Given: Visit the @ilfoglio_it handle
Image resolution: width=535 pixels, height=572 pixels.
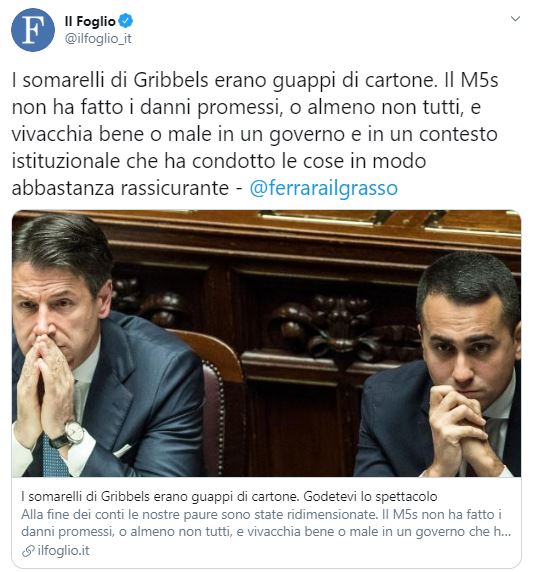Looking at the screenshot, I should (98, 39).
